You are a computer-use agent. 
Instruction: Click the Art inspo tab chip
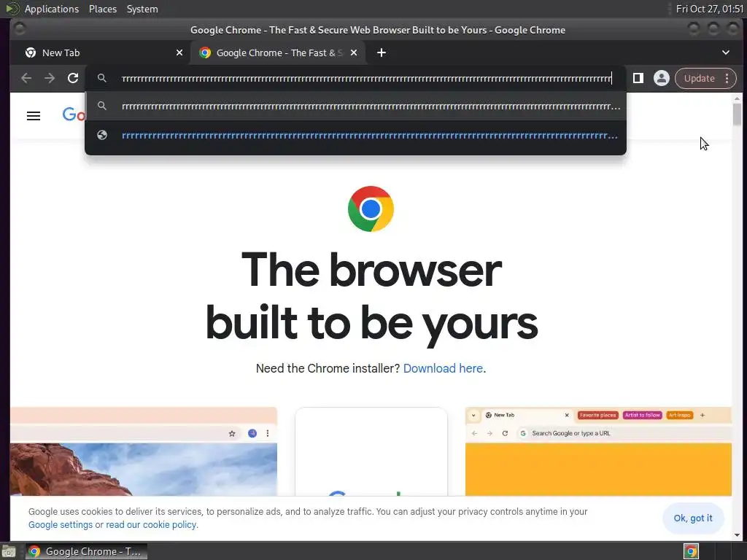click(x=679, y=415)
